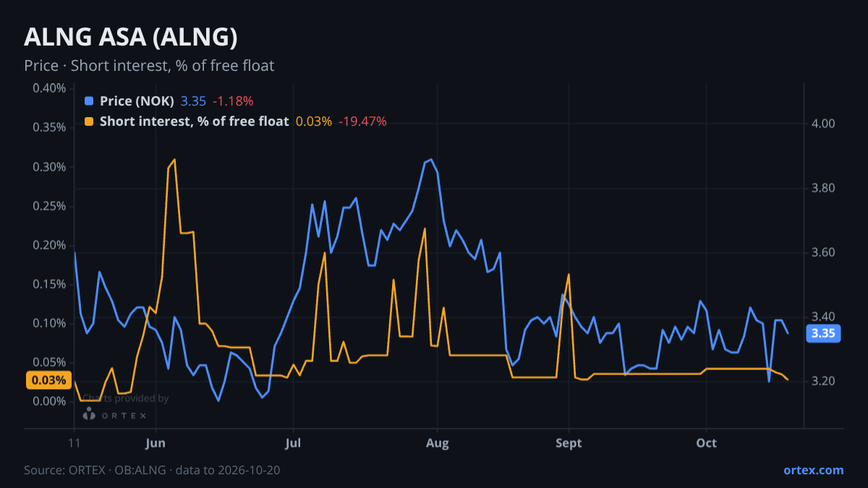Click the 0.00% left axis label

[x=49, y=401]
